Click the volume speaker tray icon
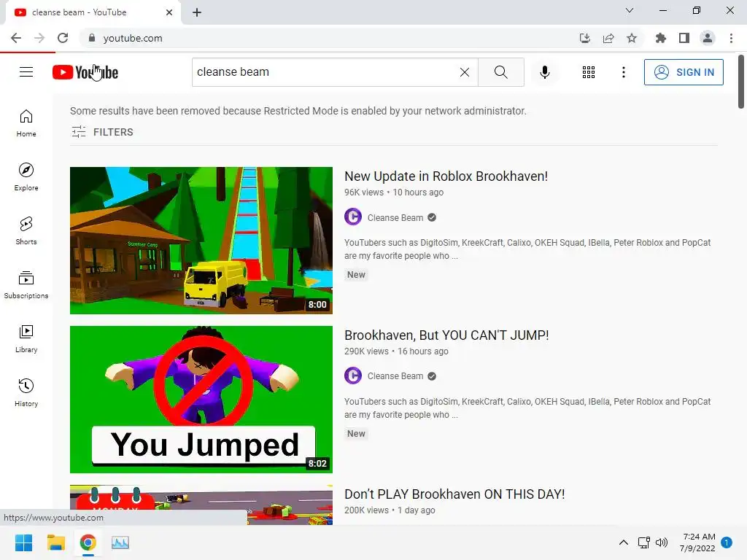 click(x=661, y=542)
